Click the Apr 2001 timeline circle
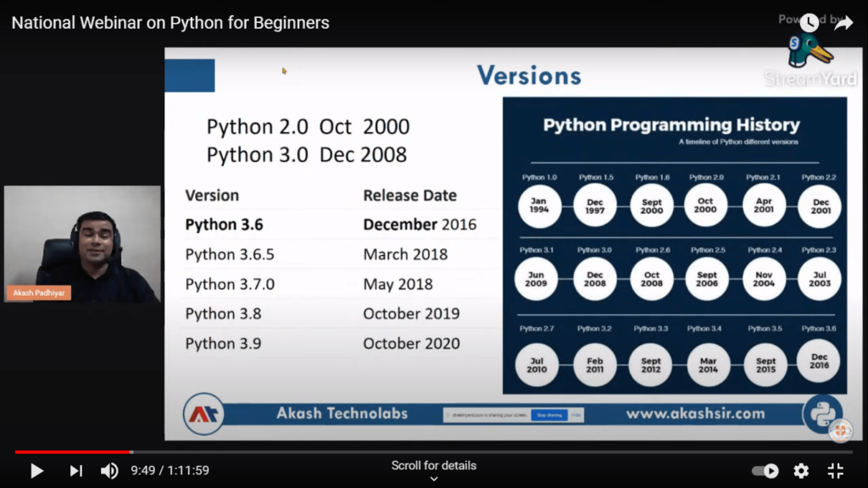 tap(764, 206)
